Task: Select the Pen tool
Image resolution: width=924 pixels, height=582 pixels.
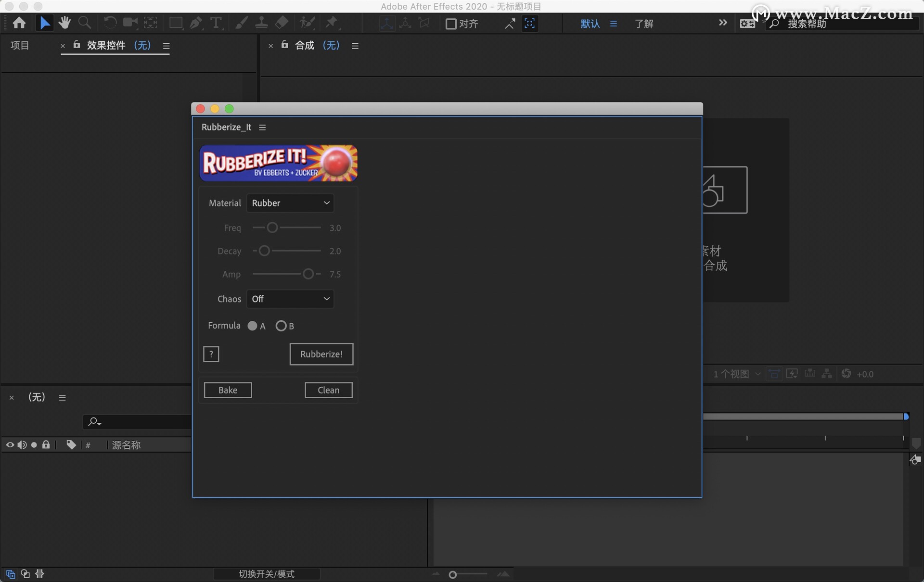Action: point(196,23)
